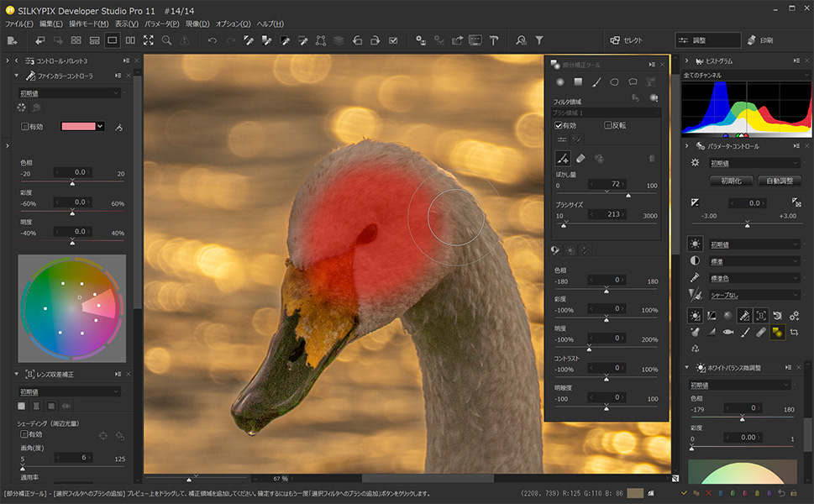Click the yellow checkmark in status bar
This screenshot has height=504, width=814.
click(x=684, y=493)
